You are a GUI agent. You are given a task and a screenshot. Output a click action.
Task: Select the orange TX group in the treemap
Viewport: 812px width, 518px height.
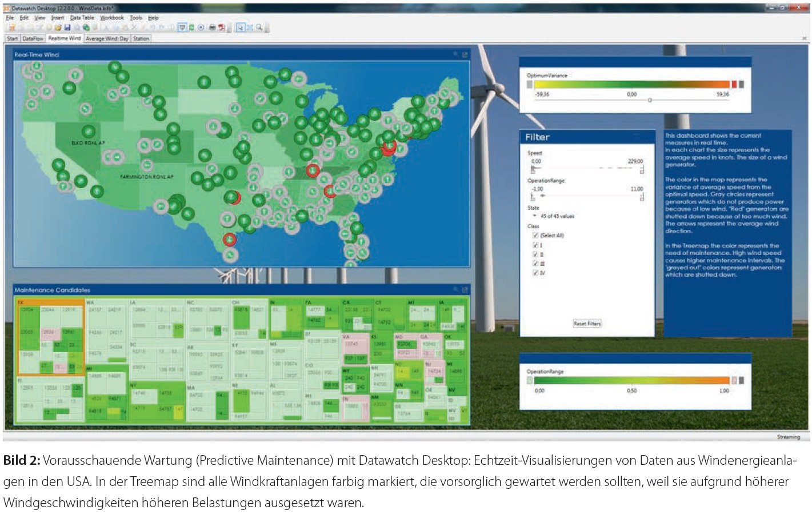click(x=50, y=337)
